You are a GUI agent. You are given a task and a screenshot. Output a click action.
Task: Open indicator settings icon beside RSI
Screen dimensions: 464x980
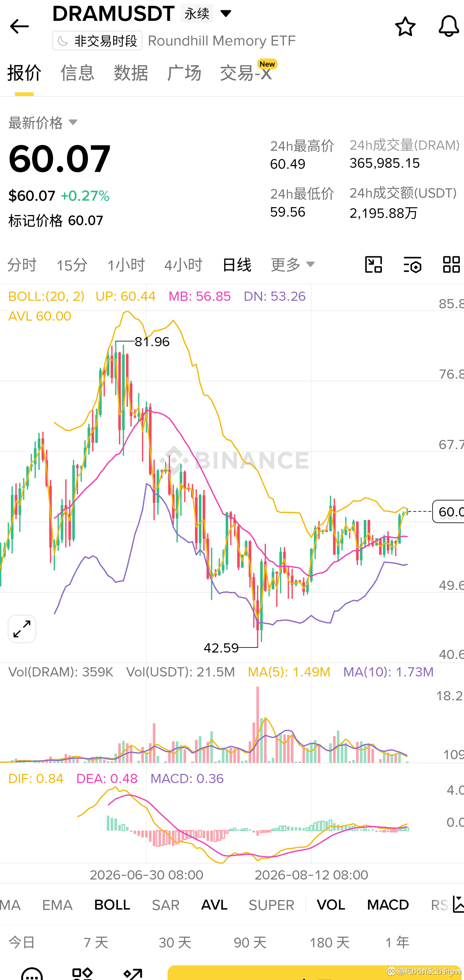click(458, 904)
